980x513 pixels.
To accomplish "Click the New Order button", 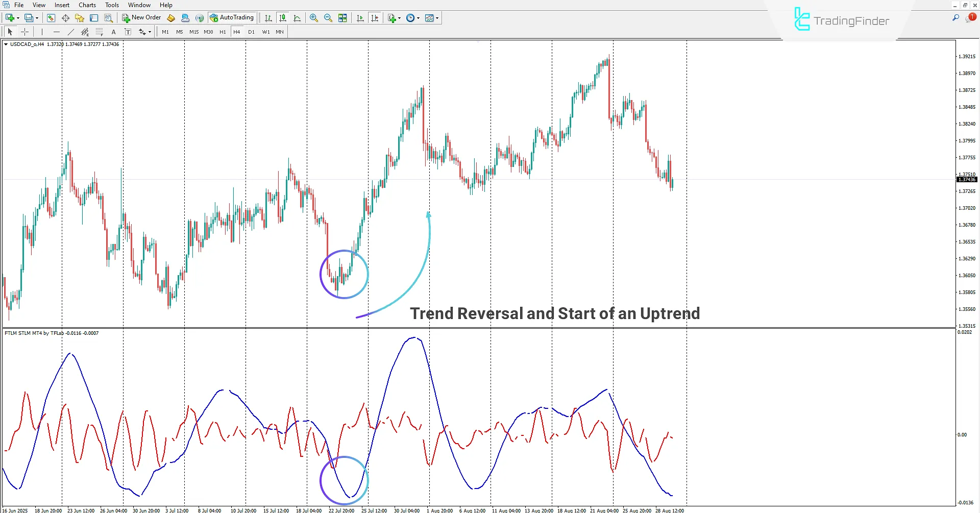I will (x=141, y=18).
